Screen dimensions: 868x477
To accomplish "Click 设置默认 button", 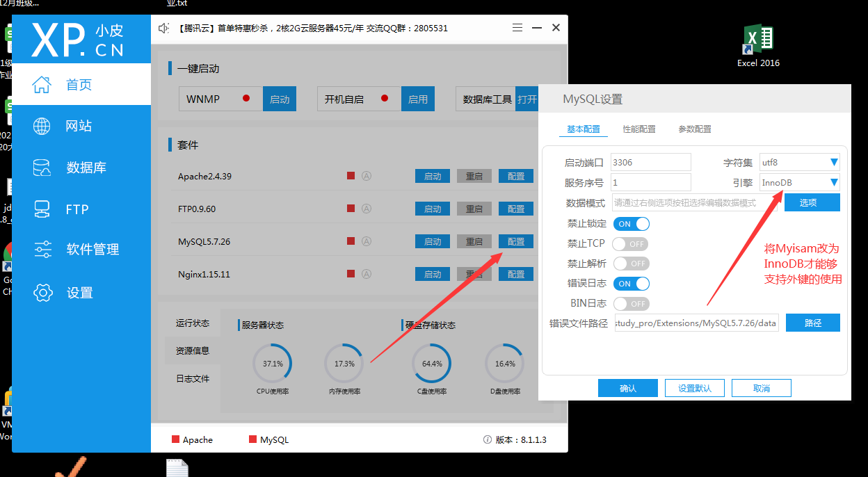I will click(695, 388).
